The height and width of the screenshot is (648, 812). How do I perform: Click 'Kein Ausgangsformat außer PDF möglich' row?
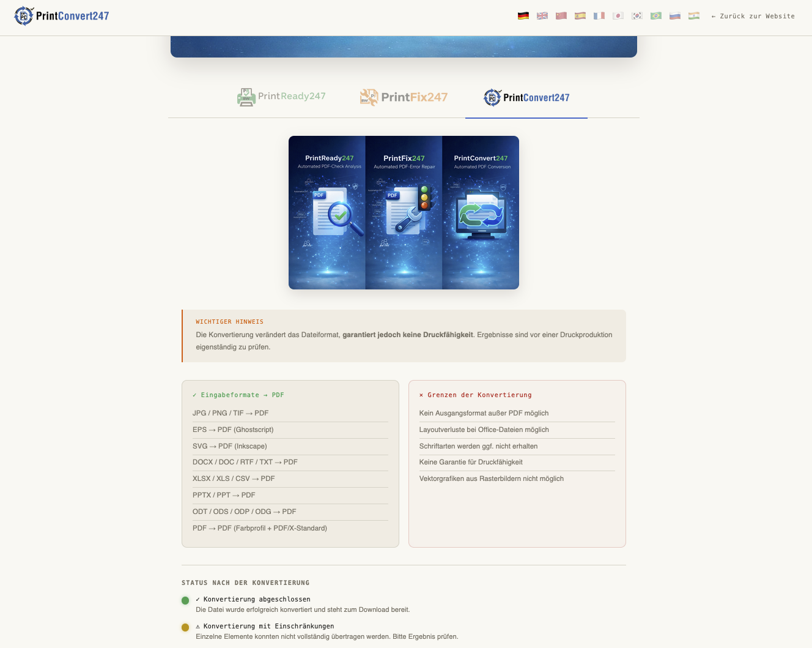tap(517, 413)
